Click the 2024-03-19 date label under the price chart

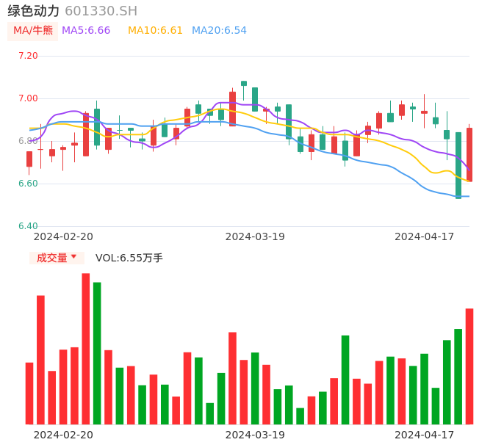[x=255, y=236]
